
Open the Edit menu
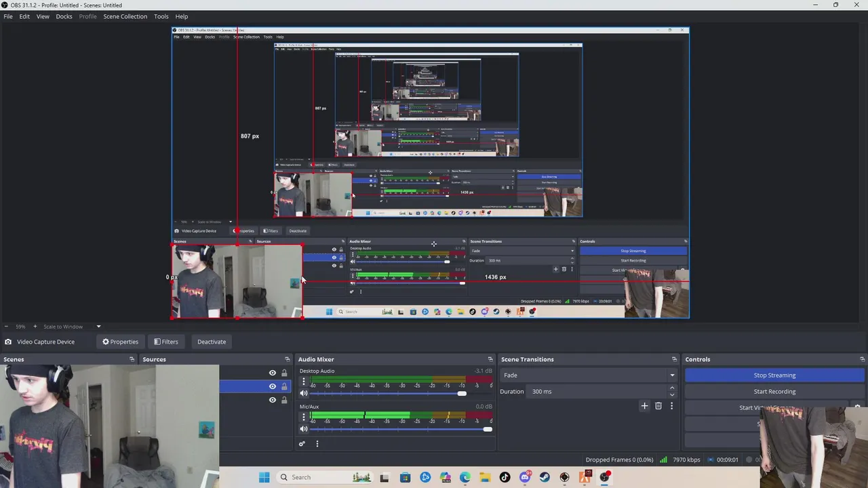pos(24,16)
